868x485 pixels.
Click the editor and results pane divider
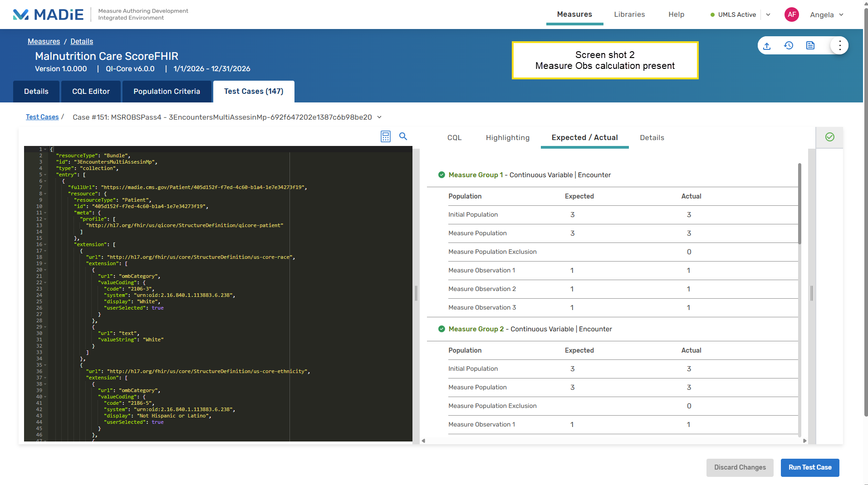pos(416,293)
